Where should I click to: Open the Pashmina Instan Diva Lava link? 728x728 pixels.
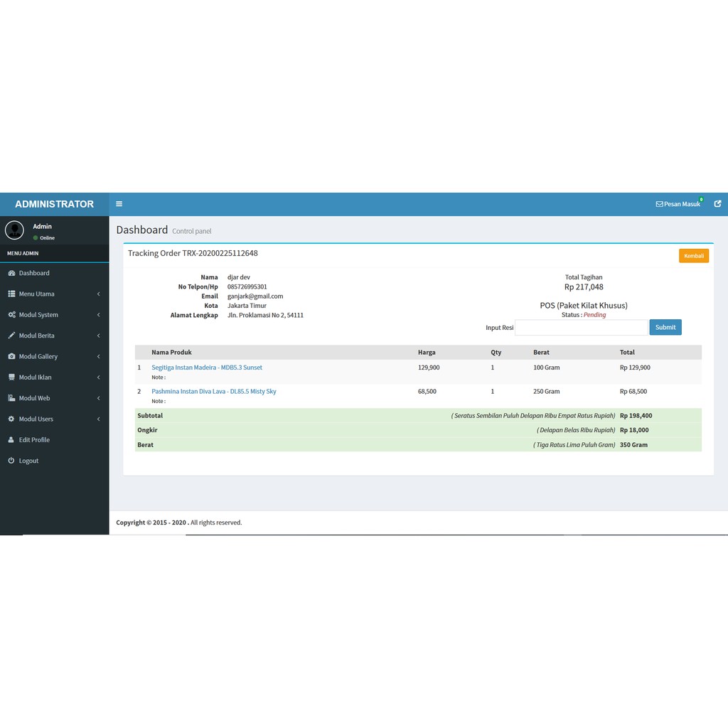point(213,392)
